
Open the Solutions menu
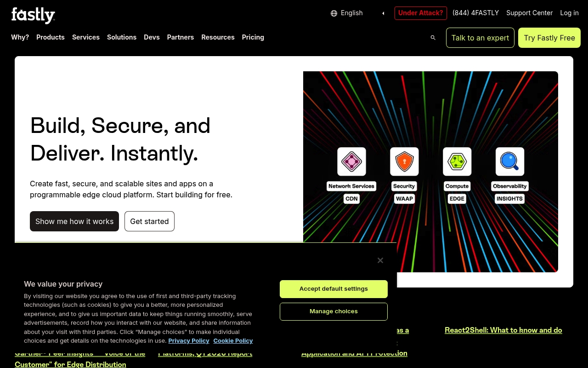[x=122, y=37]
